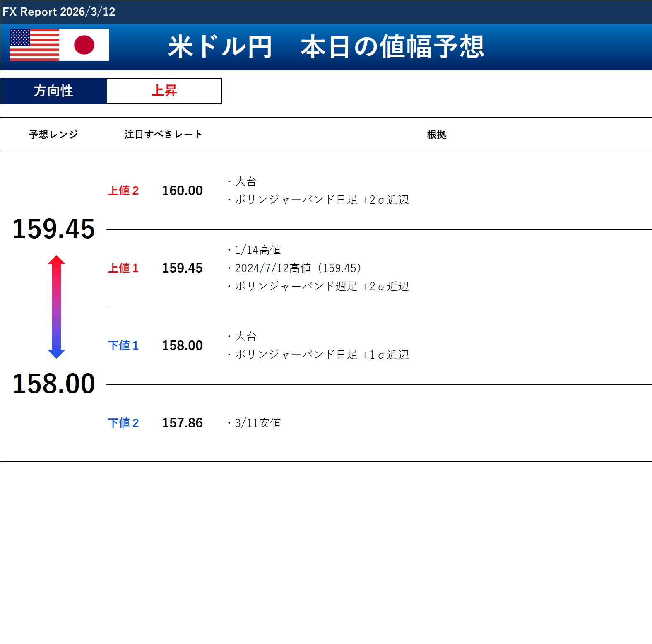Select the 方向性 label cell

[x=53, y=91]
